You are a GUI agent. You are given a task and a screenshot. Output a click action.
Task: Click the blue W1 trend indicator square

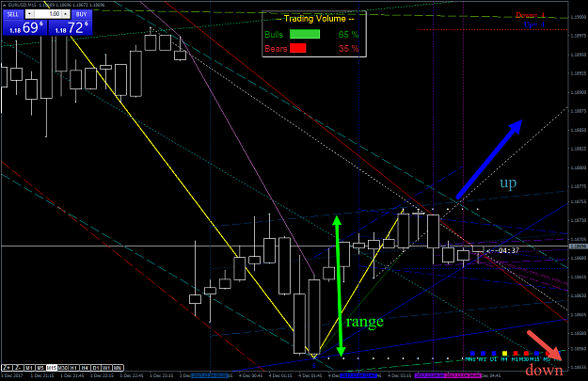[x=483, y=354]
